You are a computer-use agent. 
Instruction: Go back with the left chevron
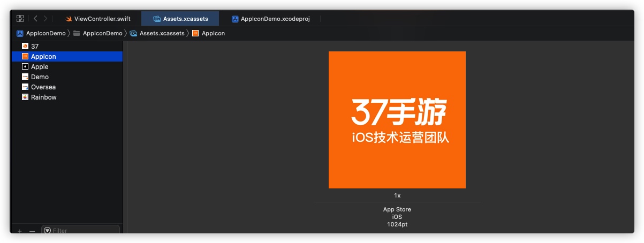(35, 18)
